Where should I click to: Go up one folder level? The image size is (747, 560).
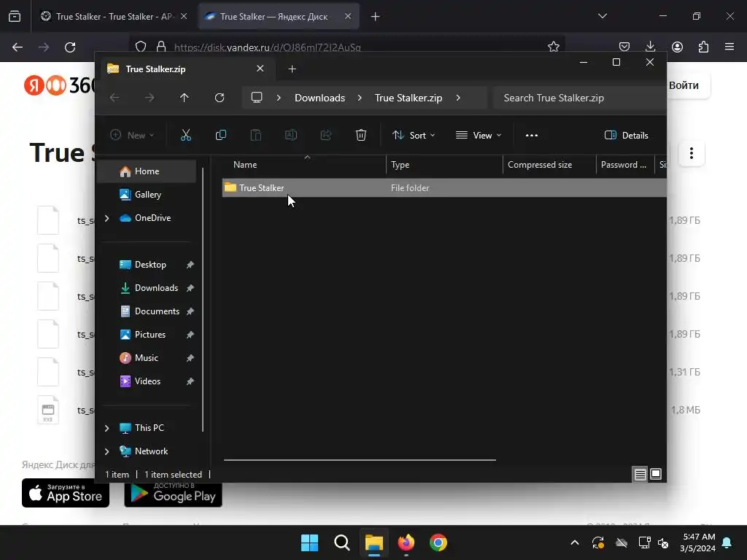coord(185,98)
